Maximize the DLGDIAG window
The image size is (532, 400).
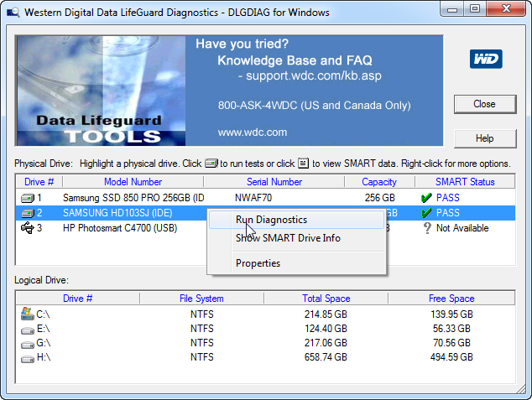coord(475,9)
